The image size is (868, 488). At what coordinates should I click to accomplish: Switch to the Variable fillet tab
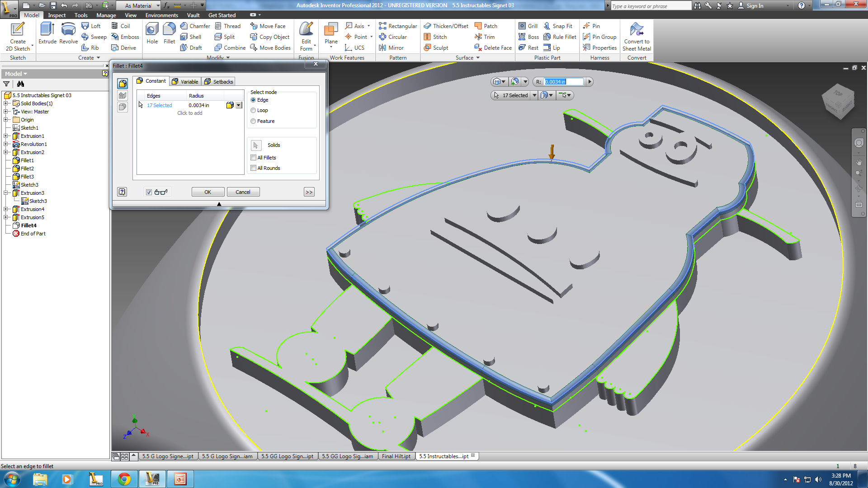185,82
